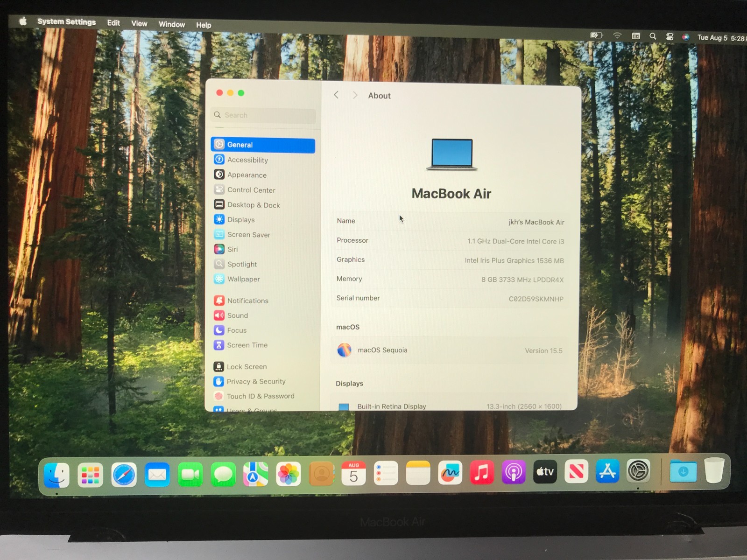
Task: Launch Safari from the Dock
Action: coord(123,473)
